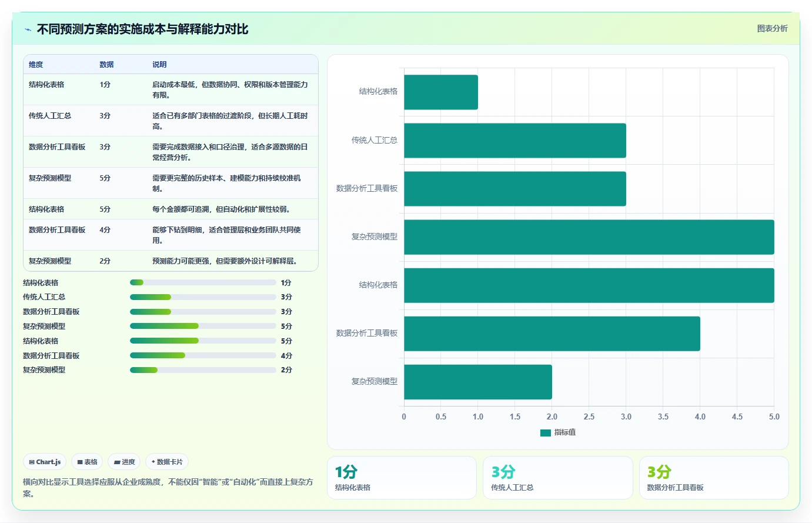The width and height of the screenshot is (812, 523).
Task: Click the table description starting 启动成本最低
Action: (230, 90)
